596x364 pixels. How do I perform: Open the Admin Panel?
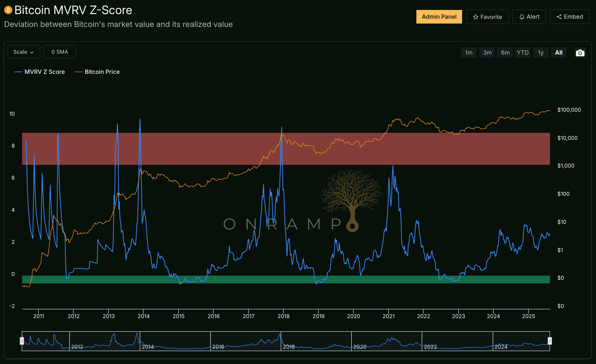pyautogui.click(x=439, y=17)
